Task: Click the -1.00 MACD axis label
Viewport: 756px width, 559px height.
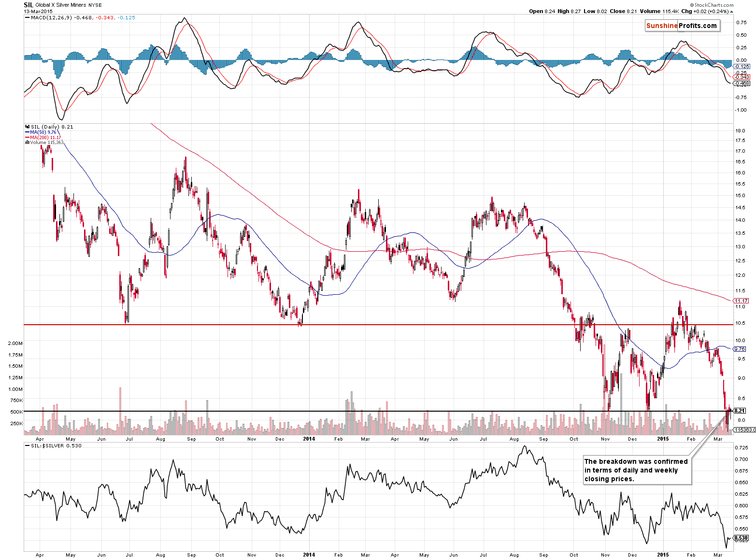Action: pos(741,110)
